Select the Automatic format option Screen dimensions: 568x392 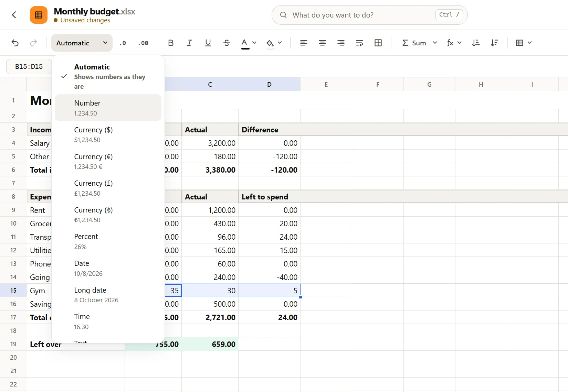108,76
